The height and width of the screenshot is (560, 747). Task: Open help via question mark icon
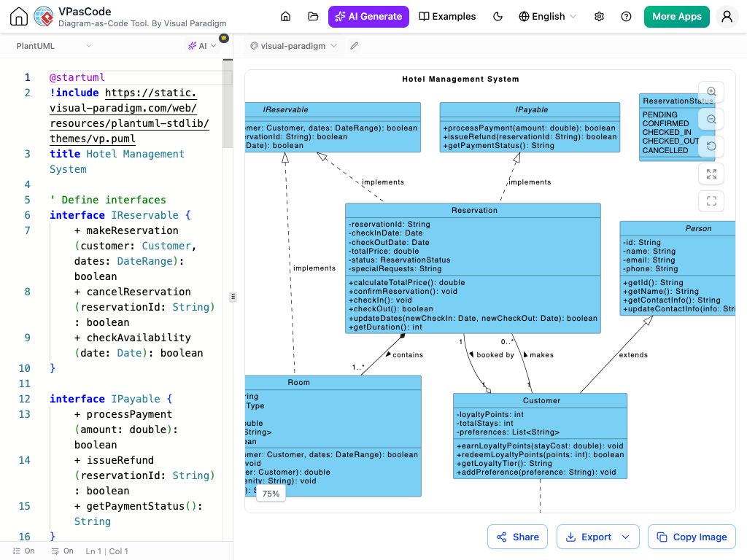(626, 17)
